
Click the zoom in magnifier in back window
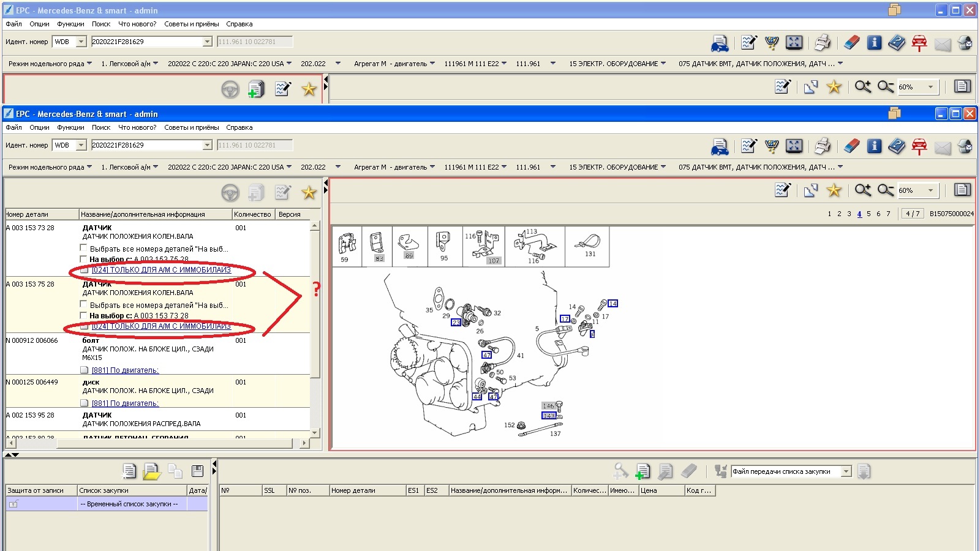tap(863, 87)
